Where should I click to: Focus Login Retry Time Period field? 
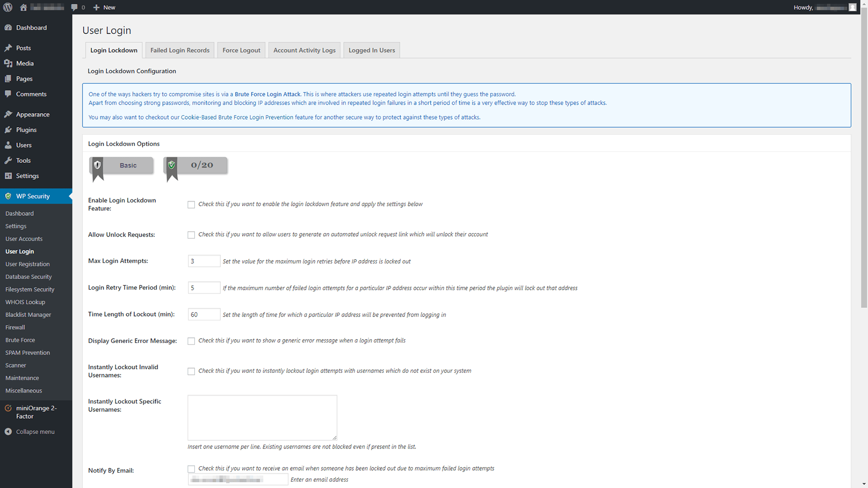point(204,288)
